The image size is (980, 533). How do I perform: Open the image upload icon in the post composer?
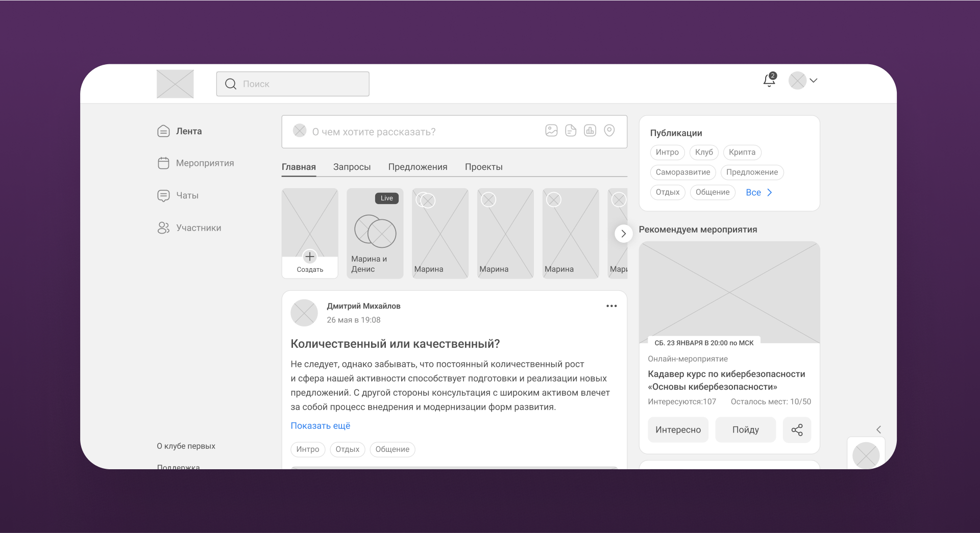click(x=551, y=131)
